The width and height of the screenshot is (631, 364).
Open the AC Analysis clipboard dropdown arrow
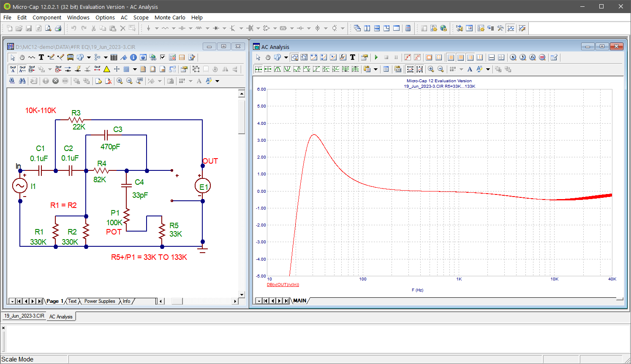[x=375, y=69]
